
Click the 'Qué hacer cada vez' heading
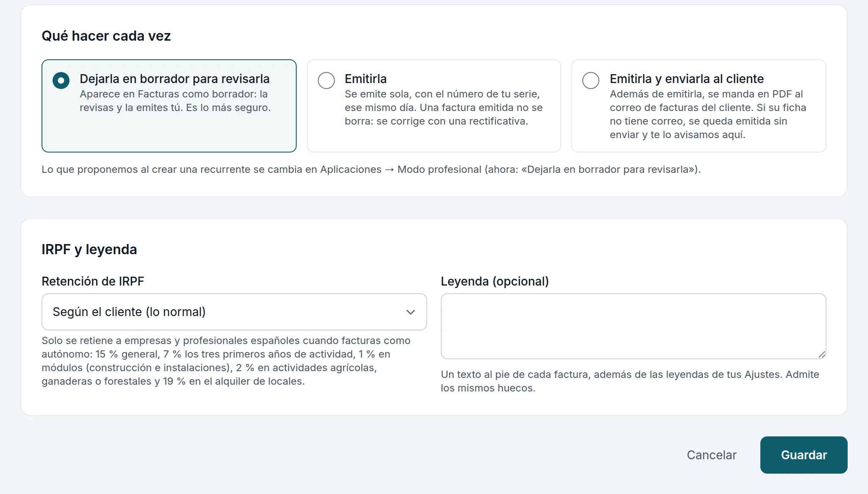pyautogui.click(x=106, y=36)
